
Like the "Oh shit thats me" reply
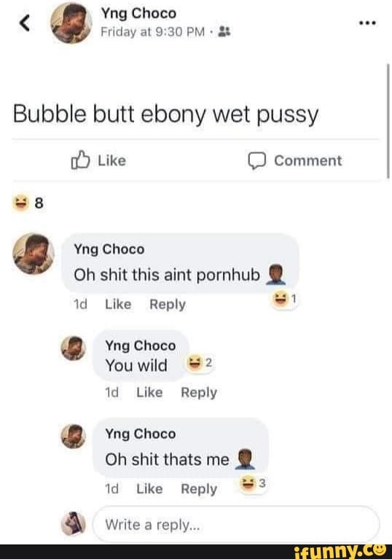pyautogui.click(x=149, y=488)
